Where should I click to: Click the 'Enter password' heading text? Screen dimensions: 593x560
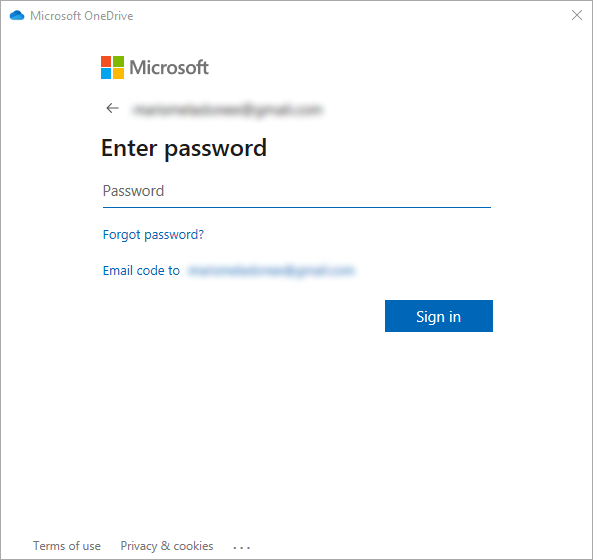pos(184,148)
